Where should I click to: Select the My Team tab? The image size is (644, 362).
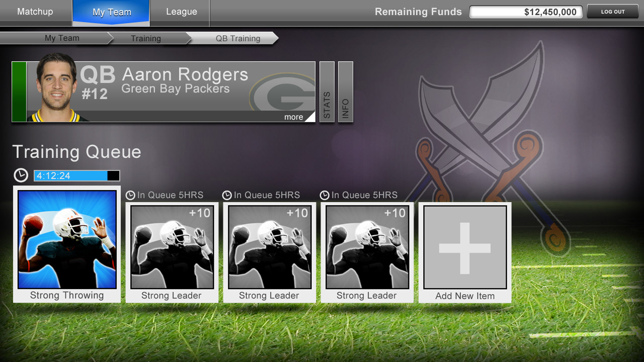pos(111,12)
